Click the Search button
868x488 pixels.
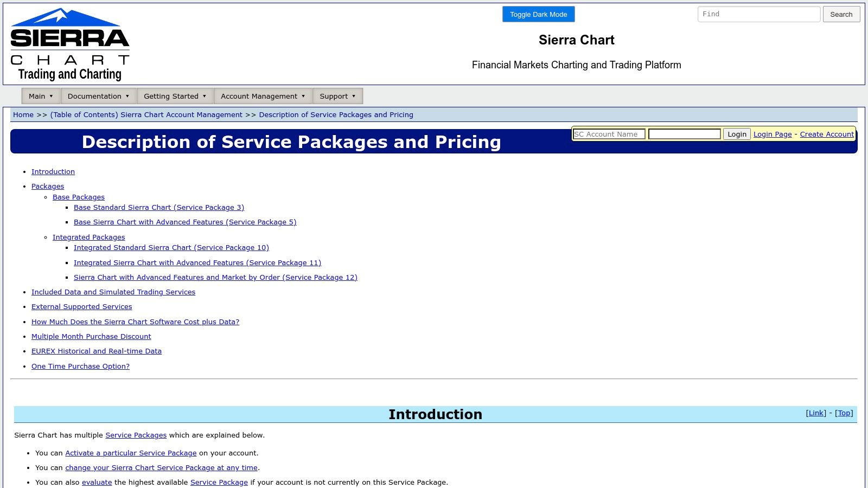coord(841,15)
